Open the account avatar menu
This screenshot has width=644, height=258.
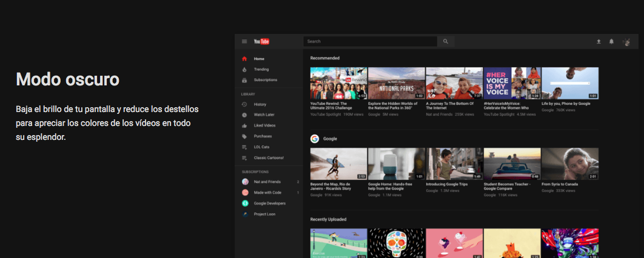(x=627, y=41)
